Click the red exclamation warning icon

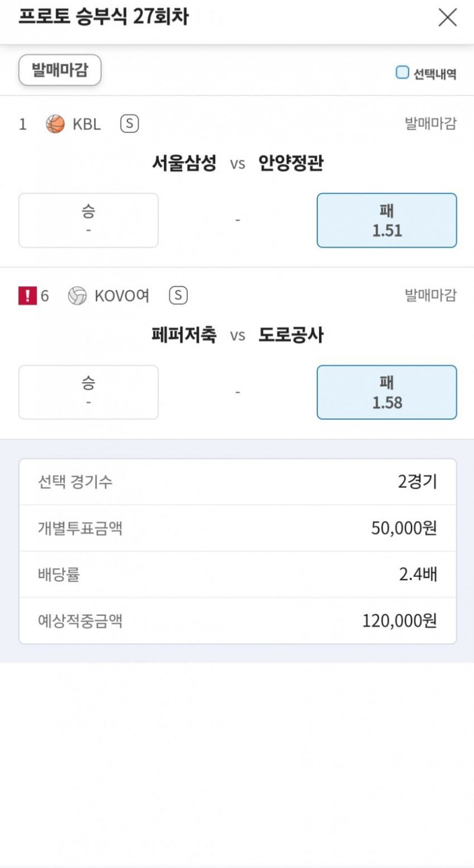(27, 296)
